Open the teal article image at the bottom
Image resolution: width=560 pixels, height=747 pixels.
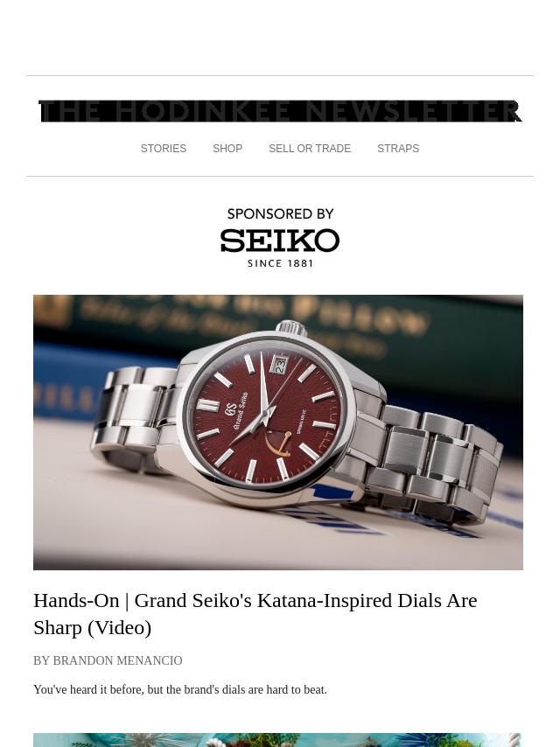278,740
